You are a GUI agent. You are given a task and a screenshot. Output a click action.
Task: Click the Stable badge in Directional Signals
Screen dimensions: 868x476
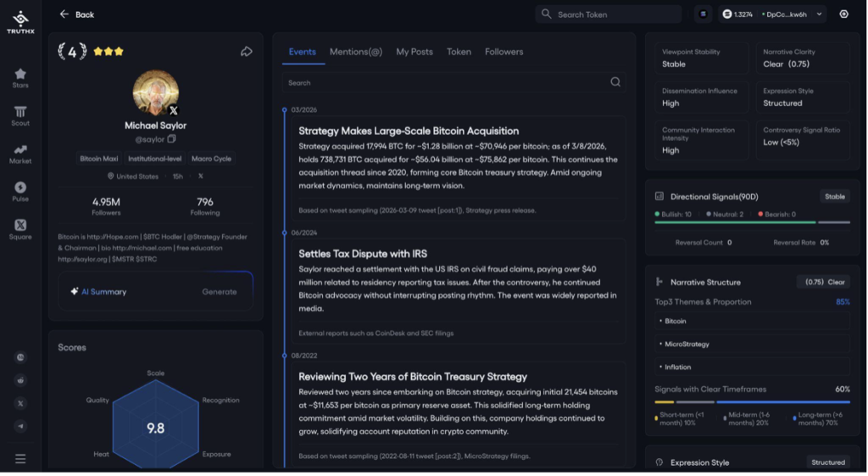pos(835,196)
